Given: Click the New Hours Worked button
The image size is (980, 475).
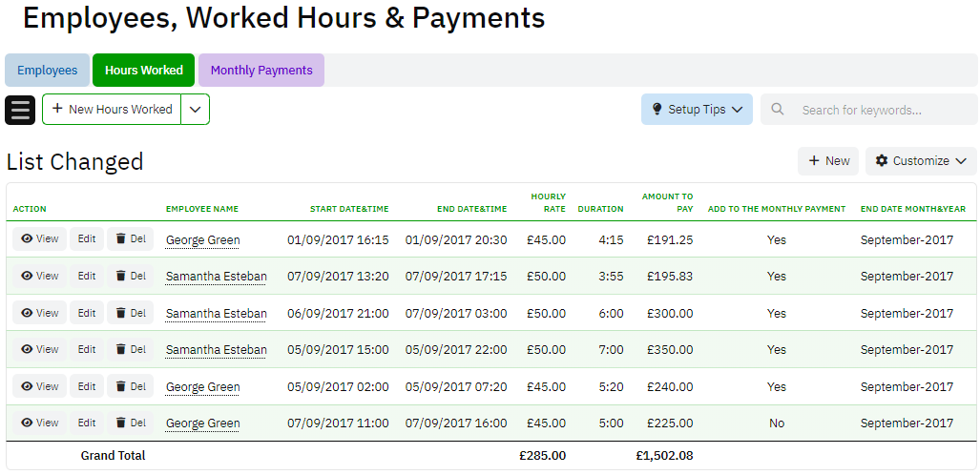Looking at the screenshot, I should pos(113,110).
